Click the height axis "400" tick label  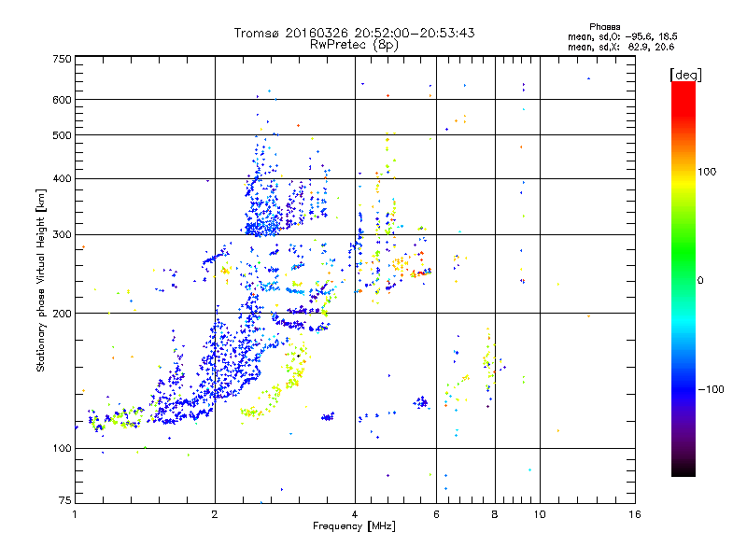point(63,178)
